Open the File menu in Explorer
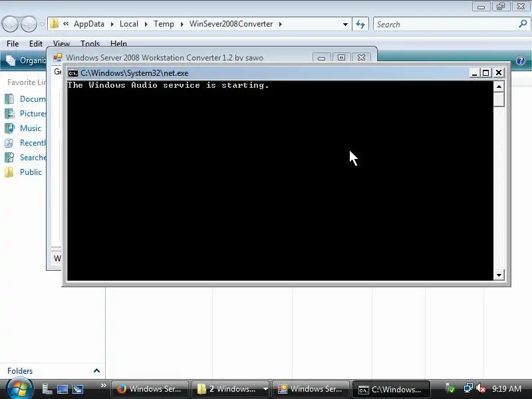Image resolution: width=532 pixels, height=399 pixels. [x=13, y=44]
